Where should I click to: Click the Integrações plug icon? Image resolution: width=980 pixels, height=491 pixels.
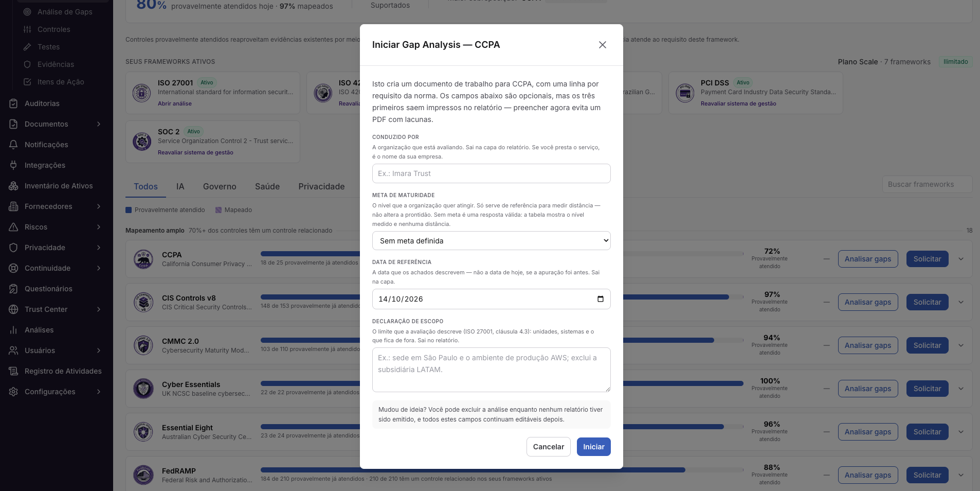click(x=14, y=165)
